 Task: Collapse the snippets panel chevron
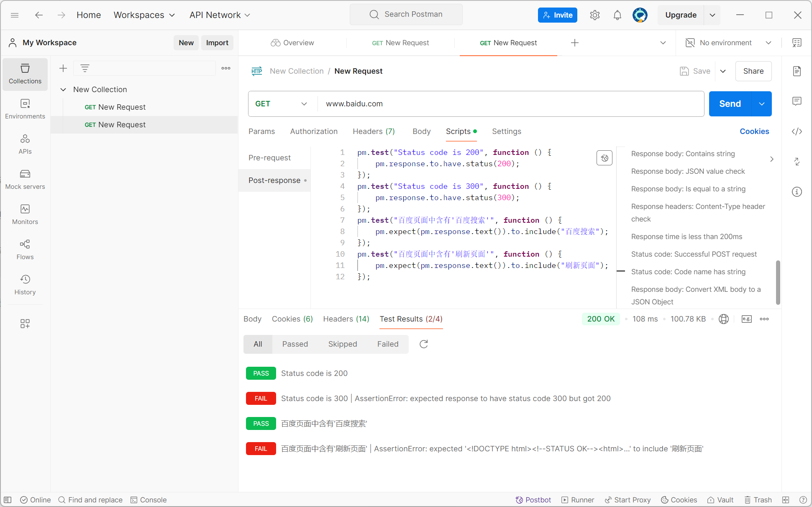click(772, 159)
